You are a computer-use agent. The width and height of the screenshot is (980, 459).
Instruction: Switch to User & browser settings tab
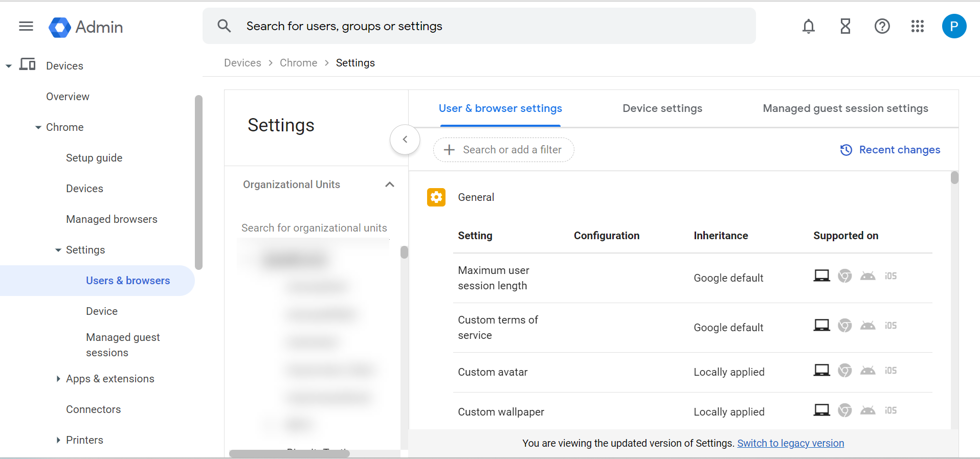coord(500,108)
